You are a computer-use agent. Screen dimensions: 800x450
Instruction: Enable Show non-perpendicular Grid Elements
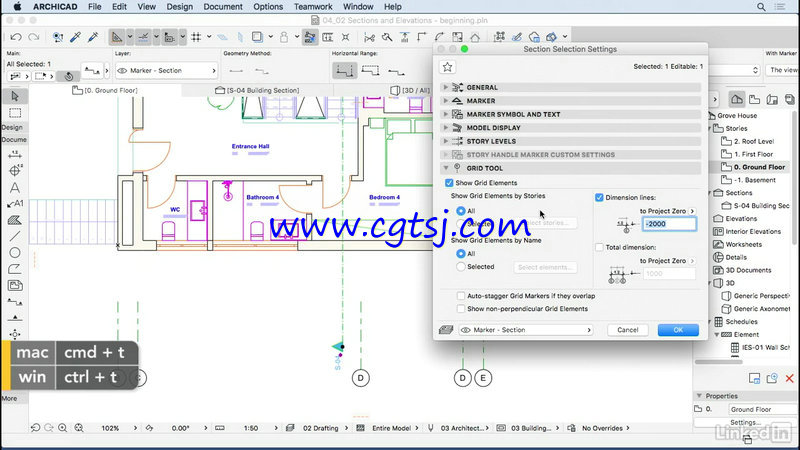point(461,309)
